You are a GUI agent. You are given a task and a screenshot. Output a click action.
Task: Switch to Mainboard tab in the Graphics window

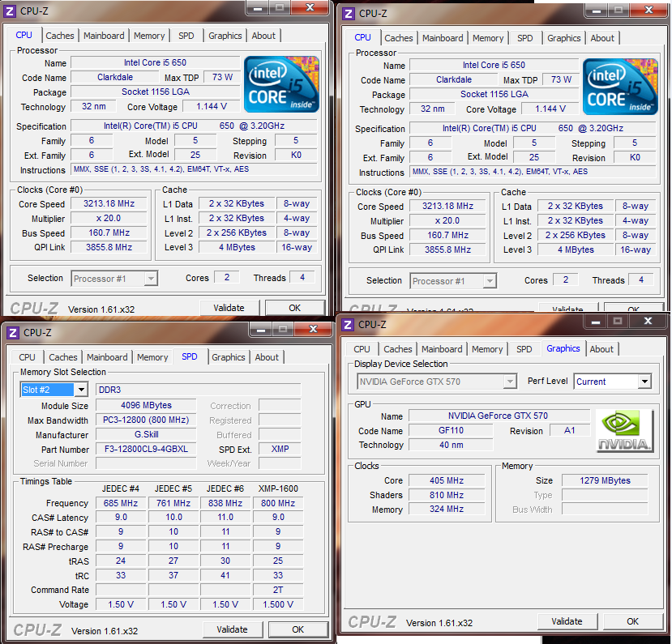click(442, 349)
